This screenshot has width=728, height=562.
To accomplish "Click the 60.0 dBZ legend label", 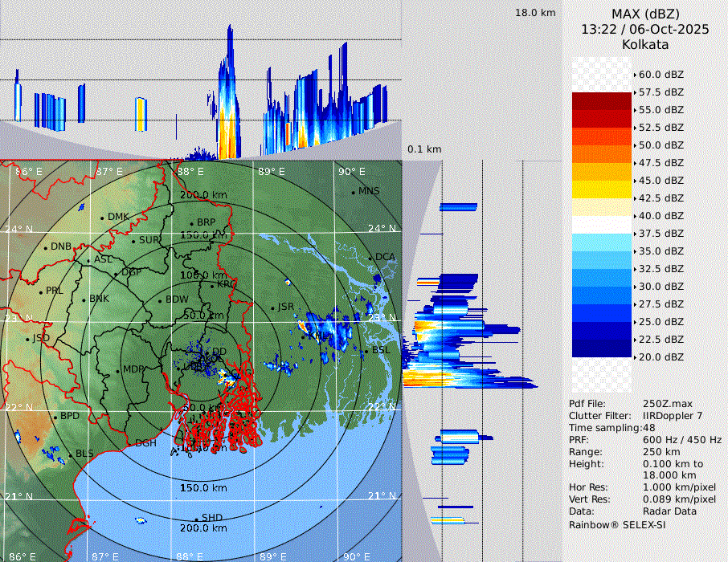I will point(661,75).
